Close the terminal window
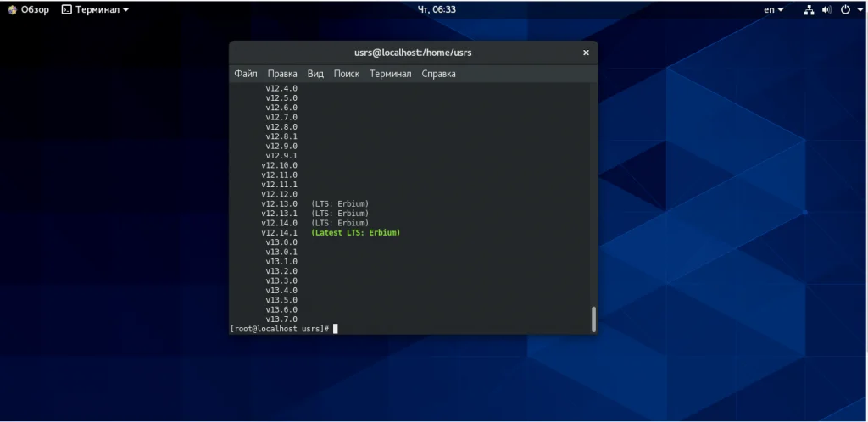This screenshot has width=868, height=422. (586, 53)
